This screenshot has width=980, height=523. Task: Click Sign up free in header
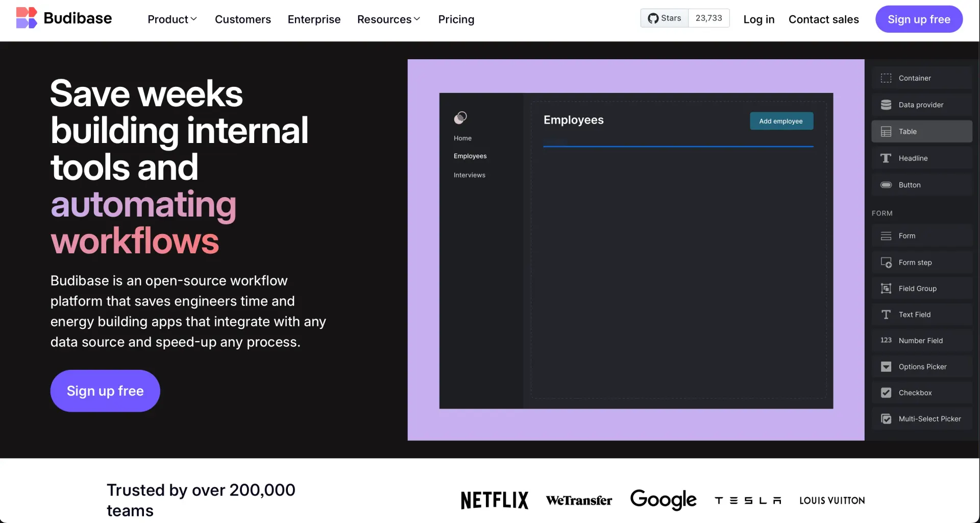[x=919, y=19]
